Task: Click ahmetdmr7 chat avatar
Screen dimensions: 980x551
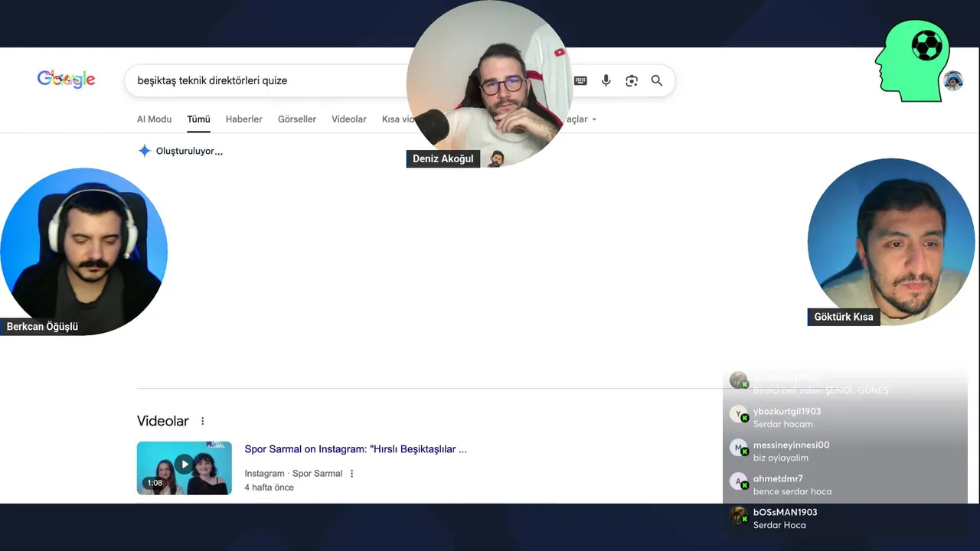Action: point(738,481)
